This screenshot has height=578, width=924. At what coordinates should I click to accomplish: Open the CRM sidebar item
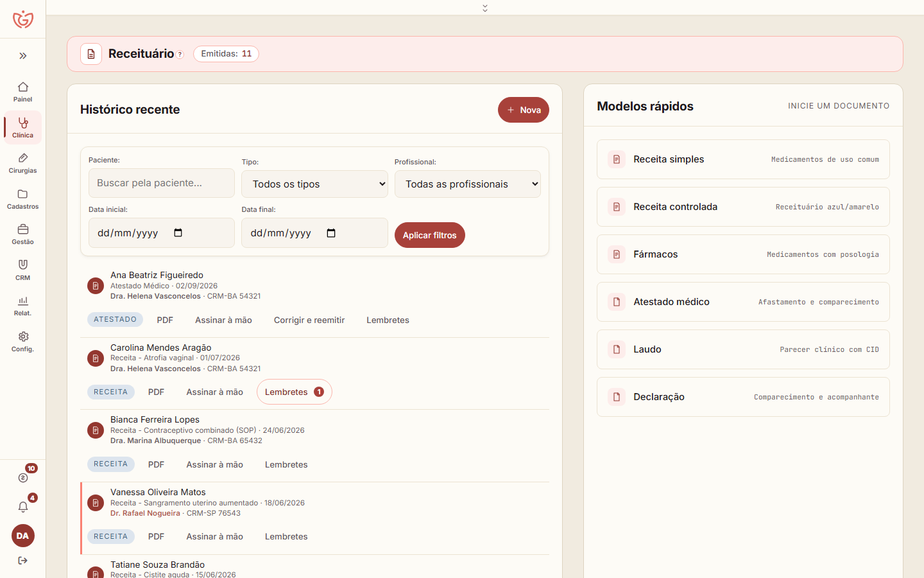click(x=22, y=270)
